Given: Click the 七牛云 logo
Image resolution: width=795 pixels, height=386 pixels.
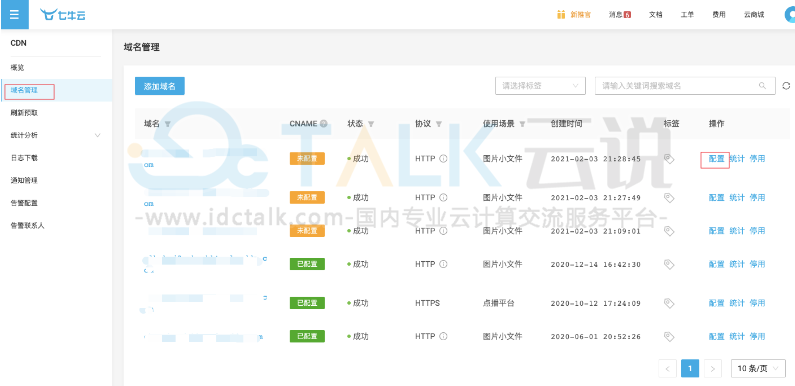Looking at the screenshot, I should [x=63, y=15].
